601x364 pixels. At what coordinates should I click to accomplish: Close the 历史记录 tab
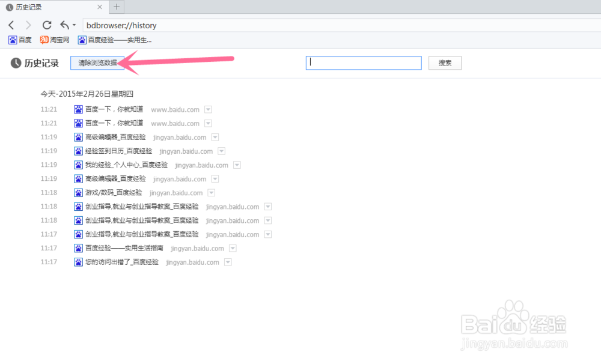100,7
